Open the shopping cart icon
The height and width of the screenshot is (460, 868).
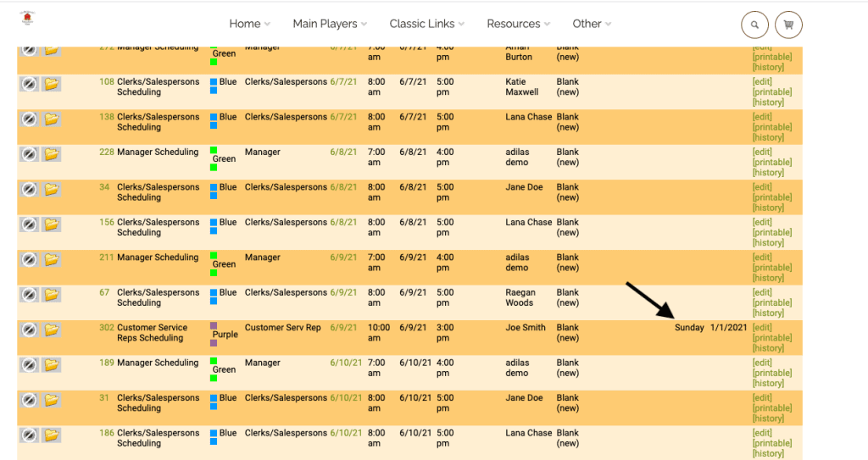(x=788, y=25)
